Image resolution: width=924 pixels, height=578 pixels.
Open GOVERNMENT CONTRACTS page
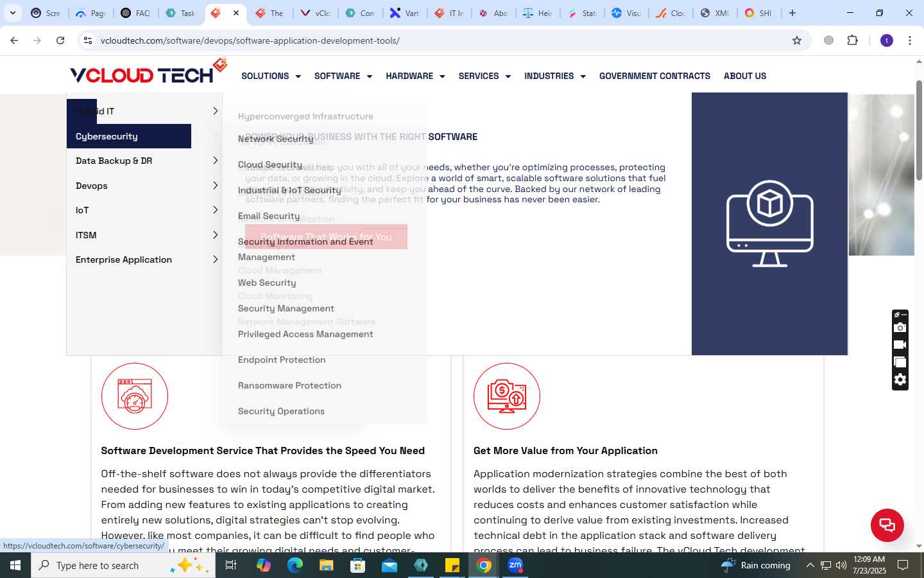[654, 76]
